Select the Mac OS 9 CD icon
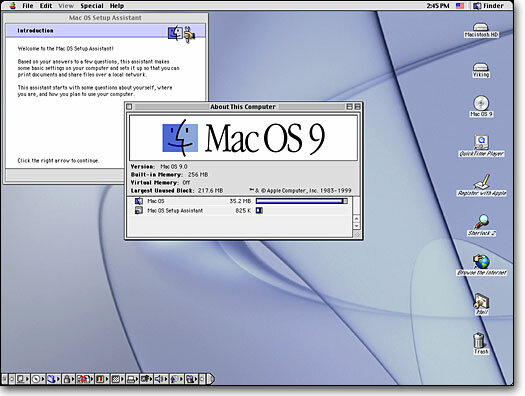Viewport: 525px width, 396px height. pos(481,106)
